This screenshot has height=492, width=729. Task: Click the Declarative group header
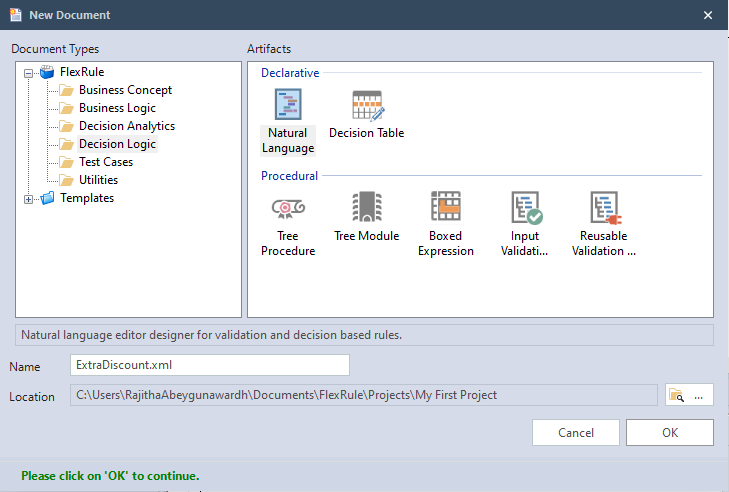pyautogui.click(x=290, y=73)
